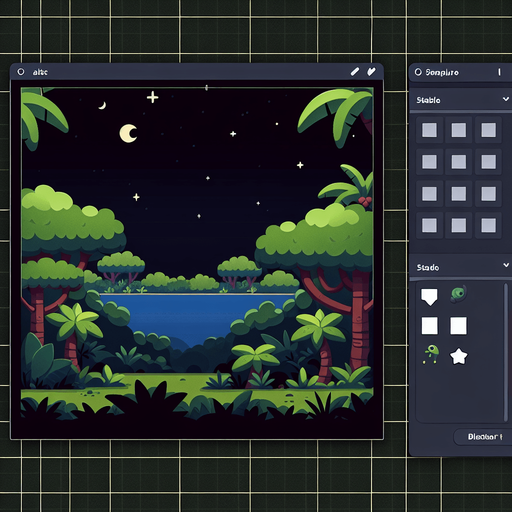Select third-row last tile in Stablo
Screen dimensions: 512x512
[x=488, y=194]
